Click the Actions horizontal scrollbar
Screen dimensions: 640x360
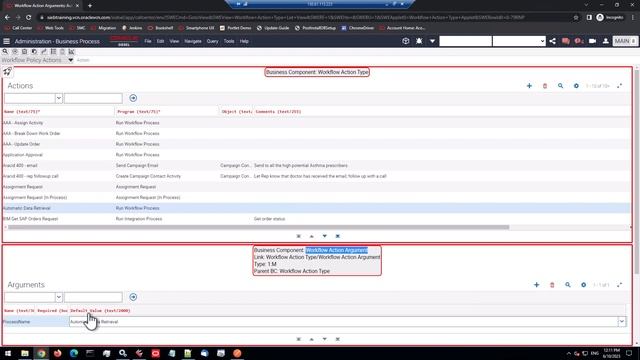point(258,227)
